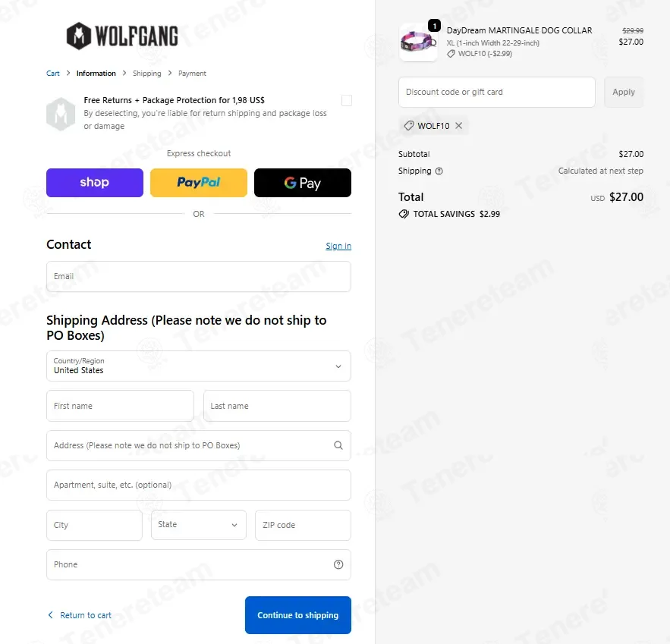Click the package protection shield icon
This screenshot has height=644, width=670.
click(x=61, y=114)
